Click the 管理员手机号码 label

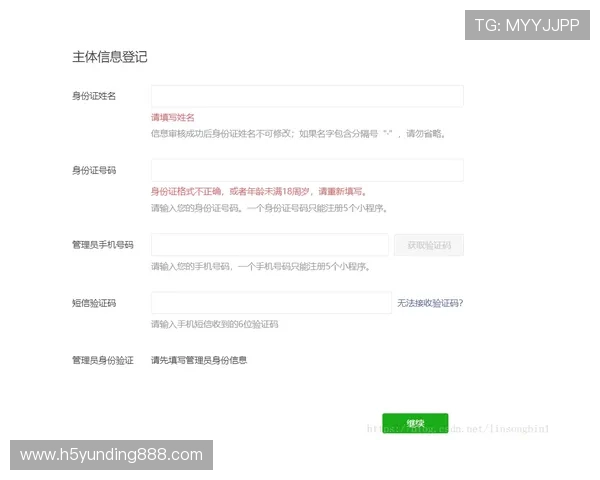coord(103,245)
